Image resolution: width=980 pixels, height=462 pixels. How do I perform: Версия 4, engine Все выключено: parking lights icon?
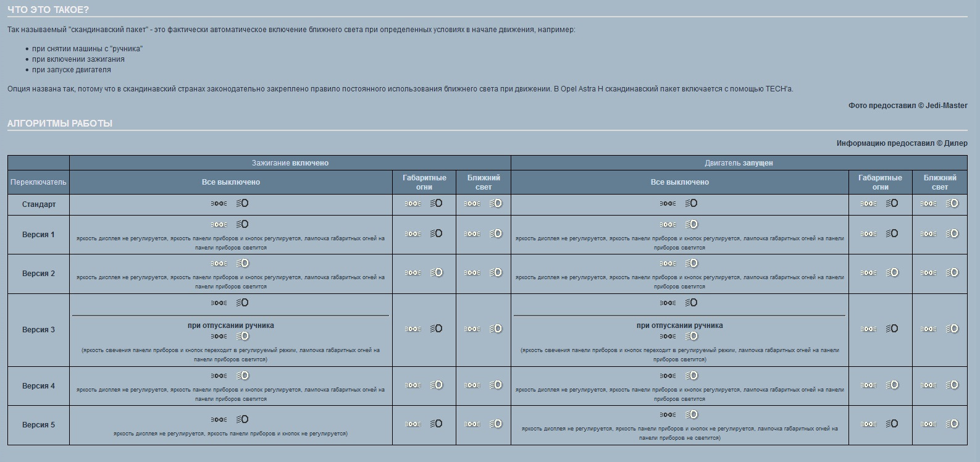coord(668,376)
